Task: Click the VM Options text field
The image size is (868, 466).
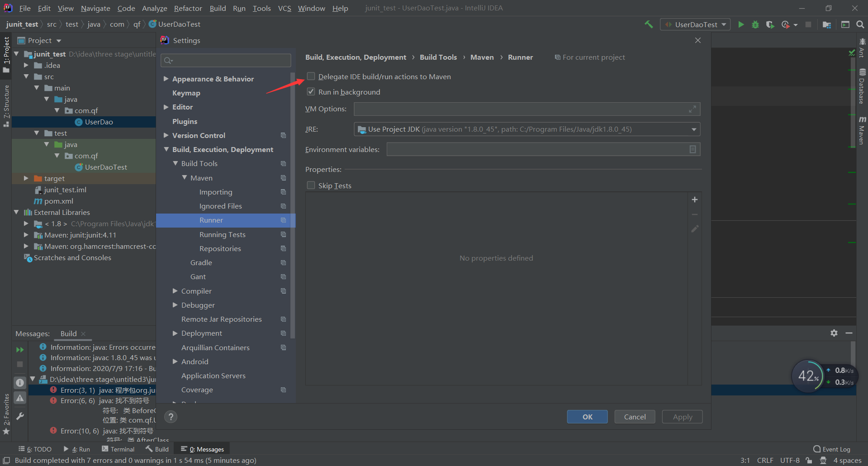Action: pyautogui.click(x=527, y=109)
